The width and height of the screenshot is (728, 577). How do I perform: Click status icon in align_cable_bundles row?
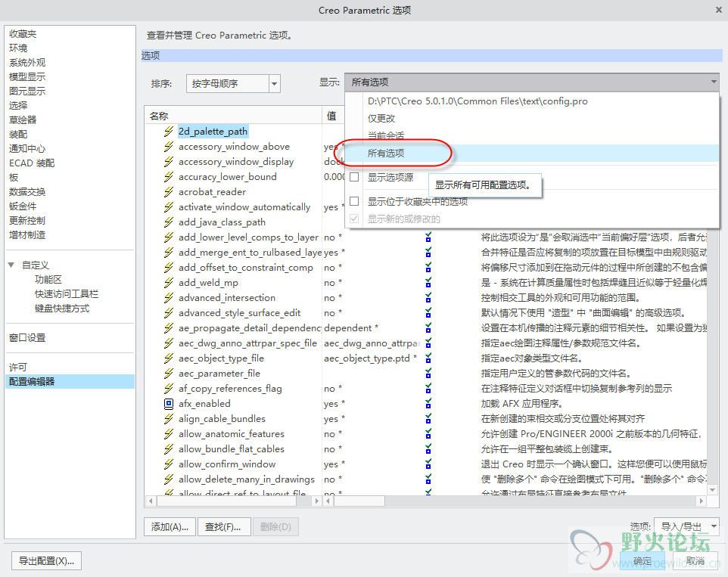point(428,419)
